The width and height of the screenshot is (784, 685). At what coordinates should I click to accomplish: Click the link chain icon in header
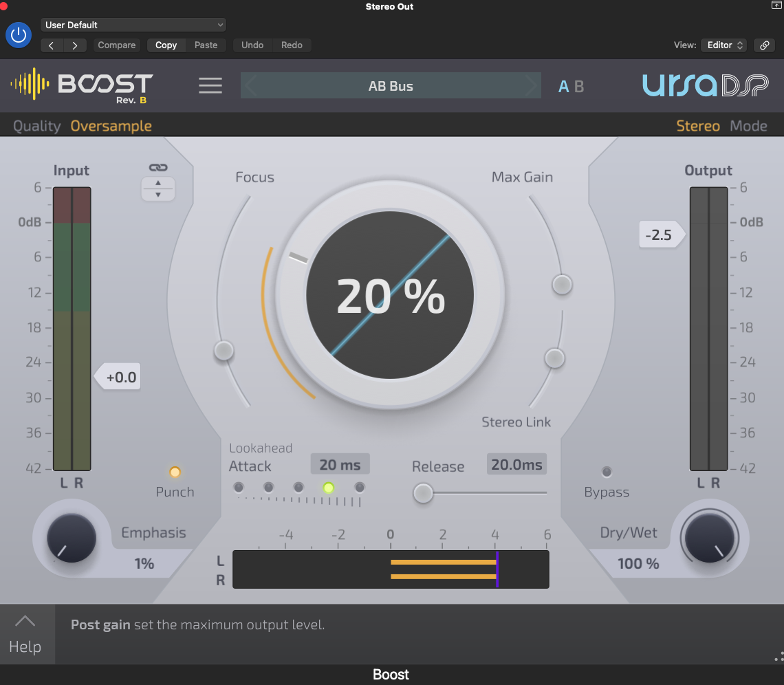pos(765,45)
